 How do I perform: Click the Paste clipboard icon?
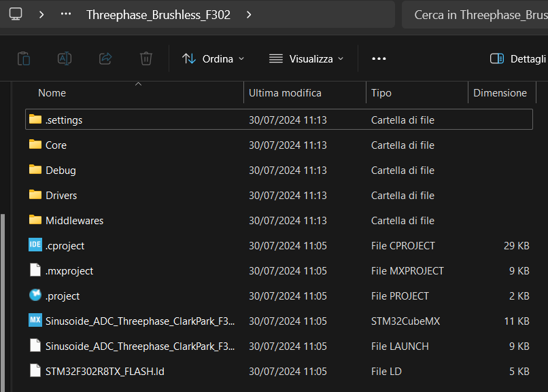[x=24, y=58]
